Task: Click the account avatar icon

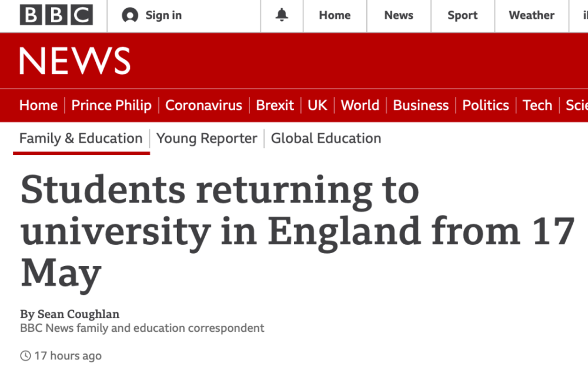Action: coord(130,16)
